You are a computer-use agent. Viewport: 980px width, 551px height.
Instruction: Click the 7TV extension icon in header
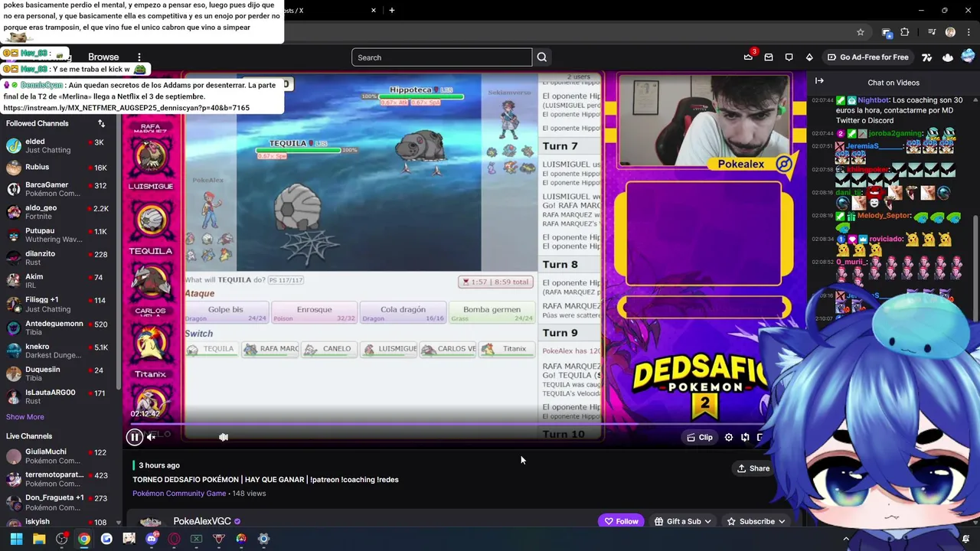(927, 57)
